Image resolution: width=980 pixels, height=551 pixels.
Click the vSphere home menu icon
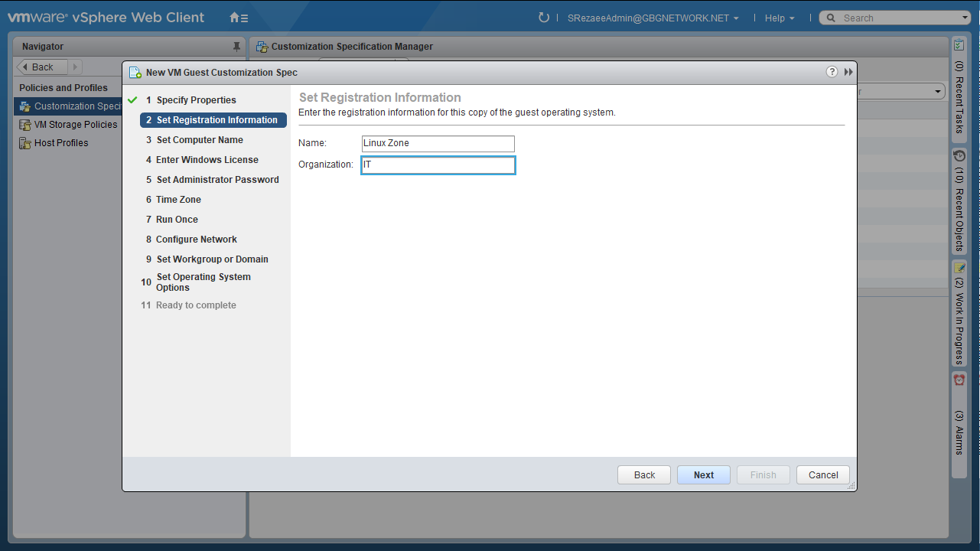[239, 18]
